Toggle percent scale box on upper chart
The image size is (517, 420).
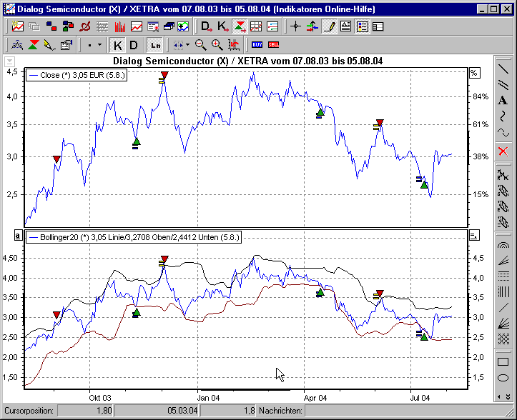[473, 74]
